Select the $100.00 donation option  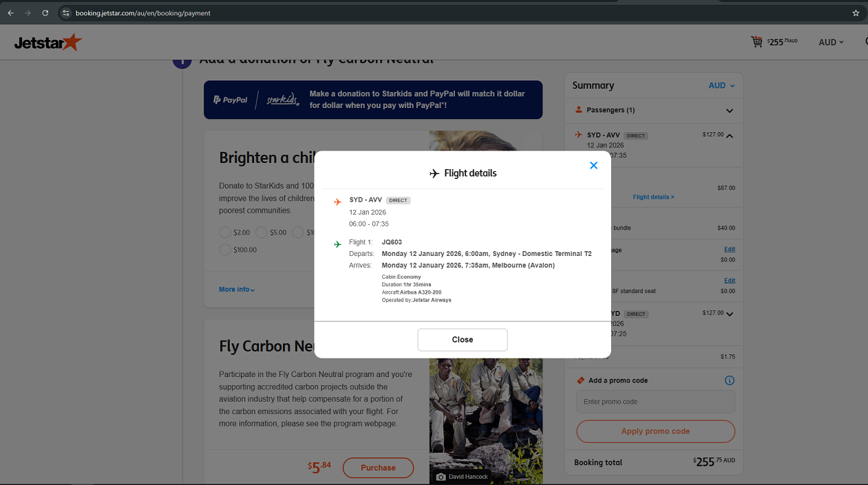click(225, 250)
